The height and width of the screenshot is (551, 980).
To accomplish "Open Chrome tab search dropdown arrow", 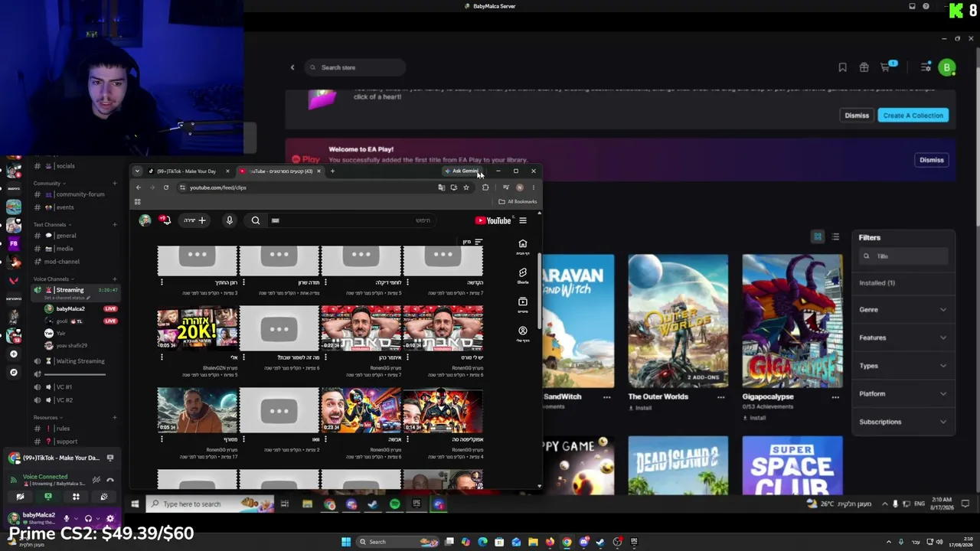I will coord(137,171).
